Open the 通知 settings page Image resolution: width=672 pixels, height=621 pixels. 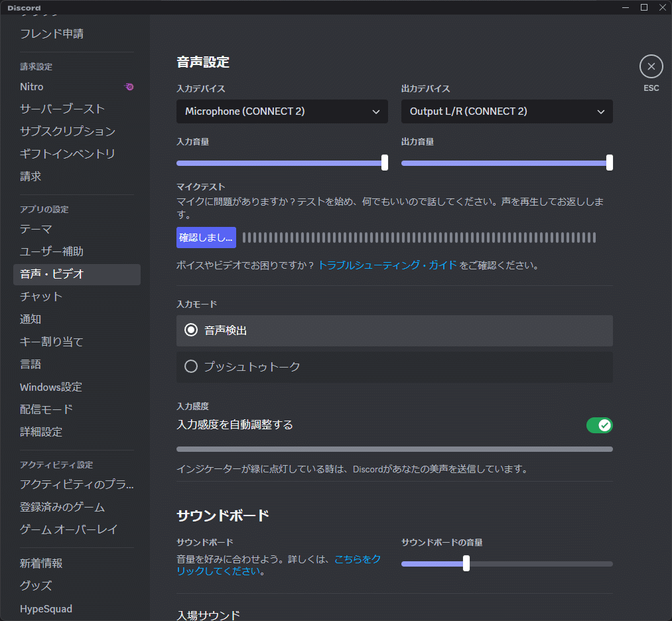31,319
